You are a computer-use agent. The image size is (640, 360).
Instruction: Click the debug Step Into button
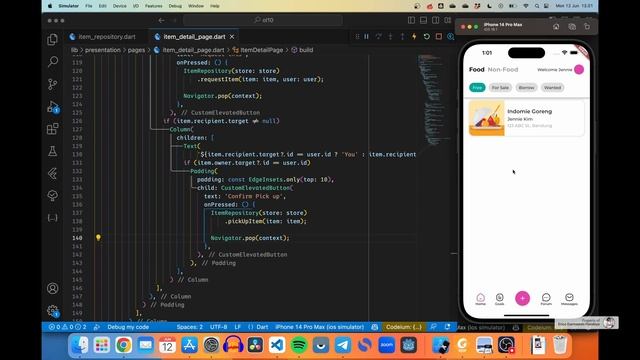click(x=390, y=37)
